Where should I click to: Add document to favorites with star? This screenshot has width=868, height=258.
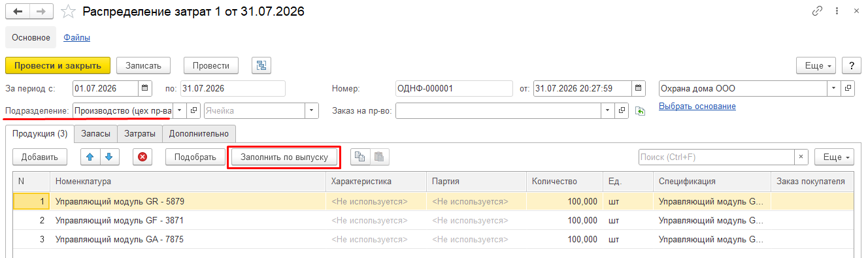pos(68,12)
